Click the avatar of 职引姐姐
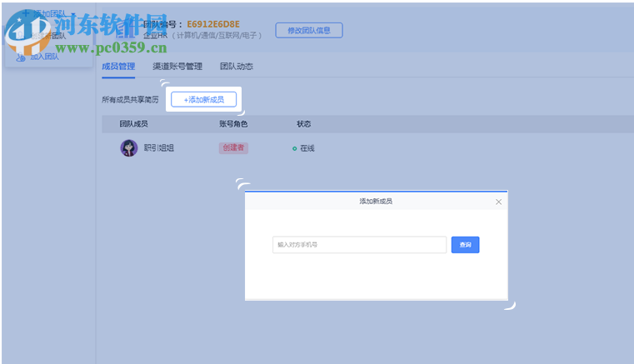This screenshot has width=634, height=364. 129,148
